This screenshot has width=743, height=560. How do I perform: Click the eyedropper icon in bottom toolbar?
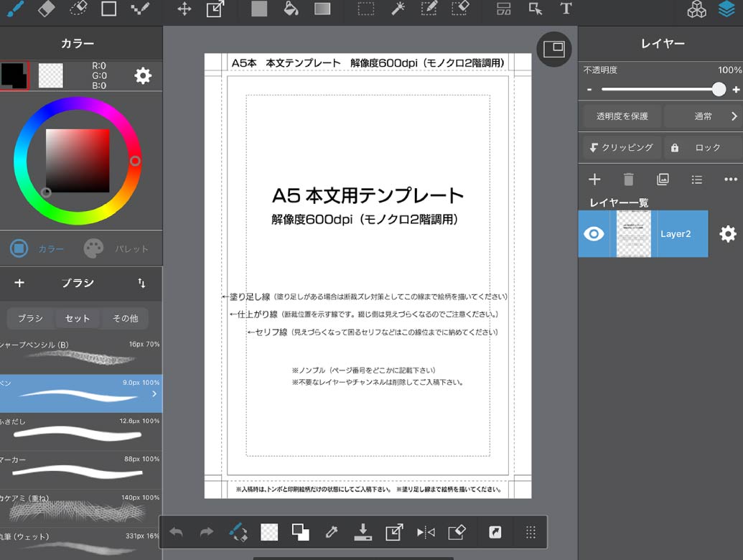(332, 532)
